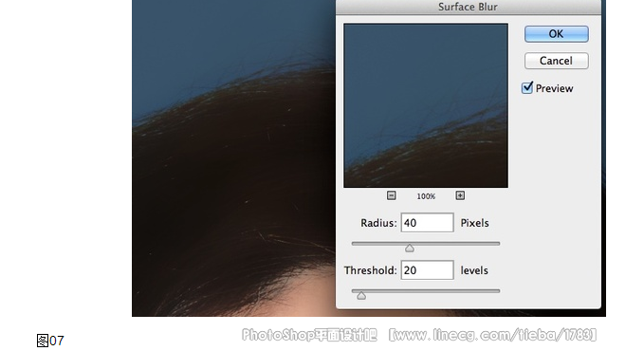Zoom out the preview with minus icon

(x=392, y=195)
